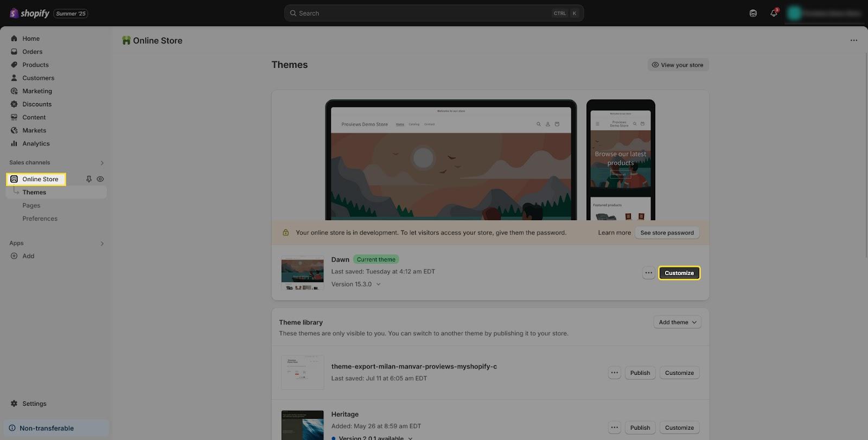Image resolution: width=868 pixels, height=440 pixels.
Task: Expand the Apps section chevron
Action: click(x=102, y=244)
